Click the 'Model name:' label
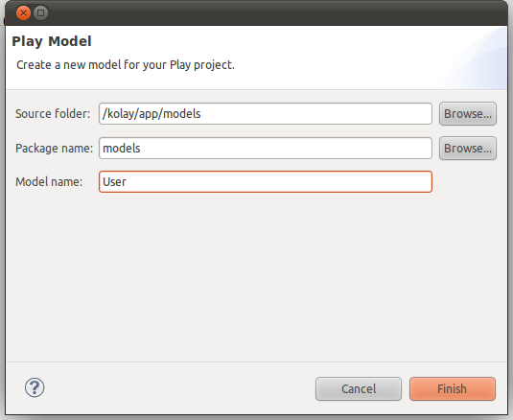 point(49,182)
